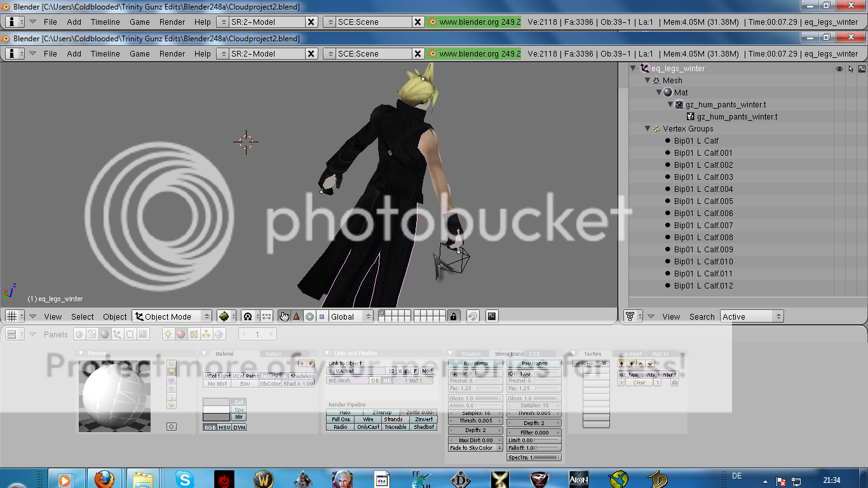Image resolution: width=868 pixels, height=488 pixels.
Task: Switch to the Ramps tab
Action: [x=273, y=354]
